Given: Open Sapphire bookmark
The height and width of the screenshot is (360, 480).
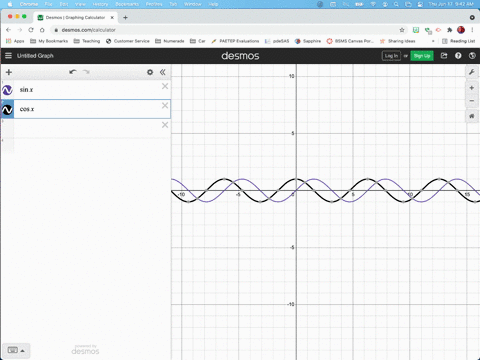Looking at the screenshot, I should click(308, 41).
